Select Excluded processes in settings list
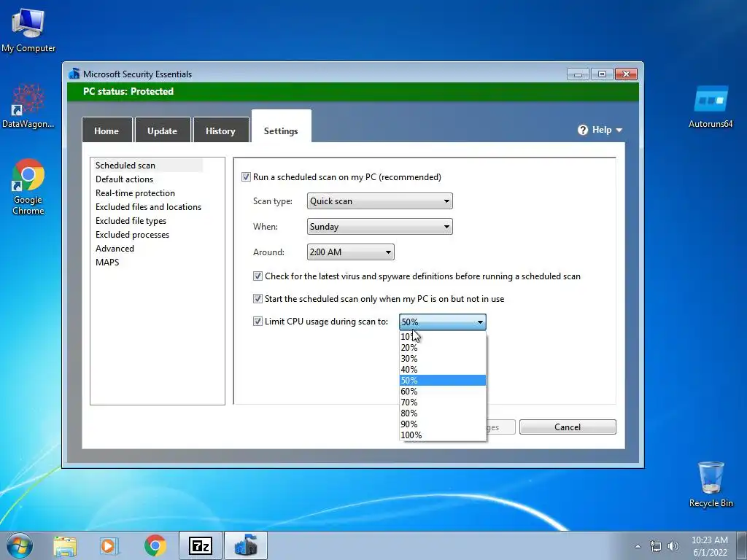This screenshot has width=747, height=560. coord(133,234)
